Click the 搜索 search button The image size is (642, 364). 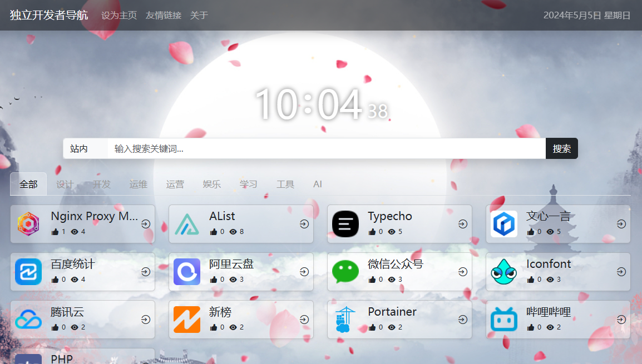point(562,148)
